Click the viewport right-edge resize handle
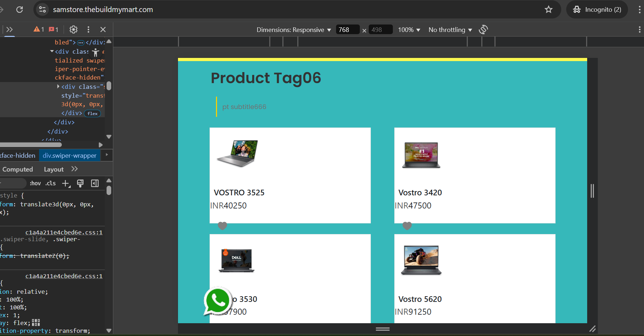 click(592, 191)
